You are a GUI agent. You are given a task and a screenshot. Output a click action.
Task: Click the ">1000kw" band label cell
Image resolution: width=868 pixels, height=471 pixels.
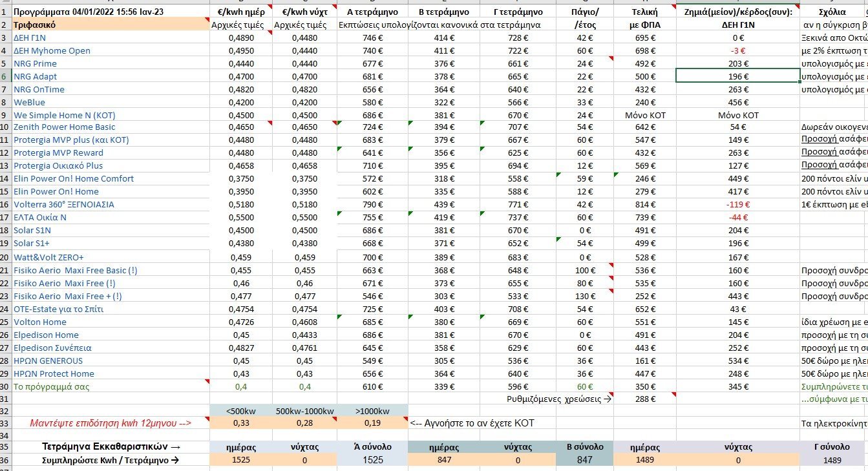point(373,412)
